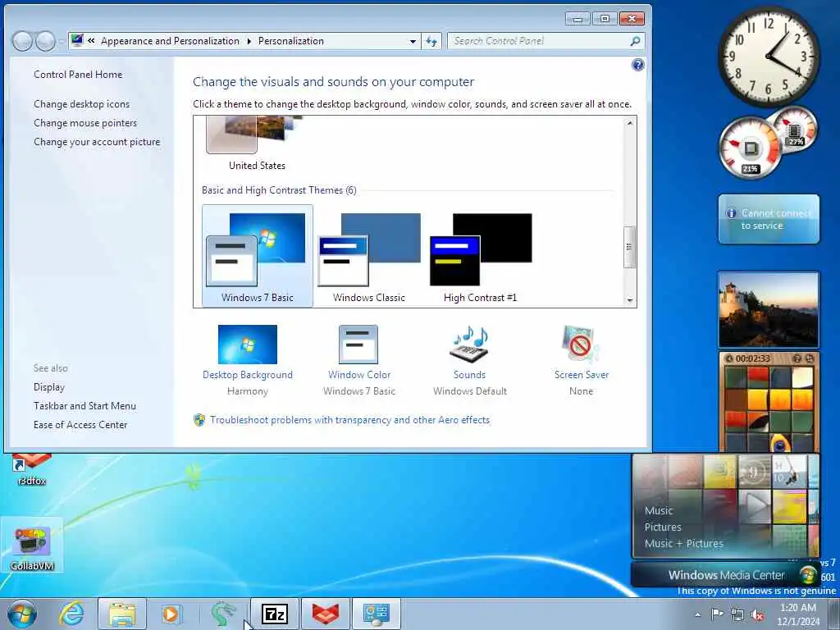This screenshot has width=840, height=630.
Task: Click the taskbar clock showing 1:20 AM
Action: [798, 614]
